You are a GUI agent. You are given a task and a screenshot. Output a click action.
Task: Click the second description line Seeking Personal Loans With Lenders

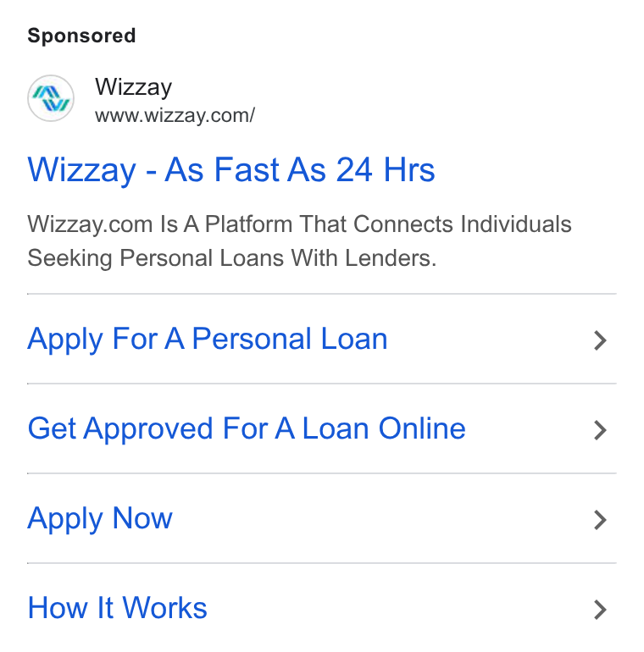point(232,258)
